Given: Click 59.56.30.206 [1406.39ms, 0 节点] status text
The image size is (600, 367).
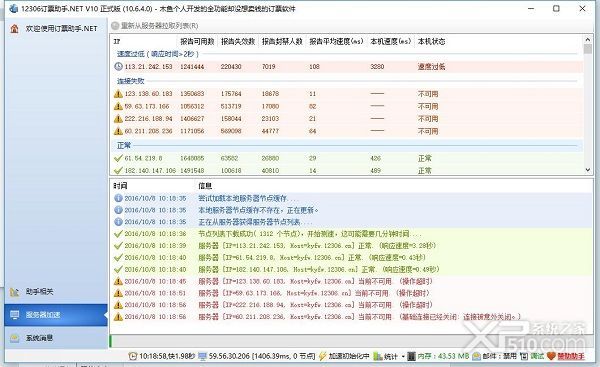Looking at the screenshot, I should (262, 356).
